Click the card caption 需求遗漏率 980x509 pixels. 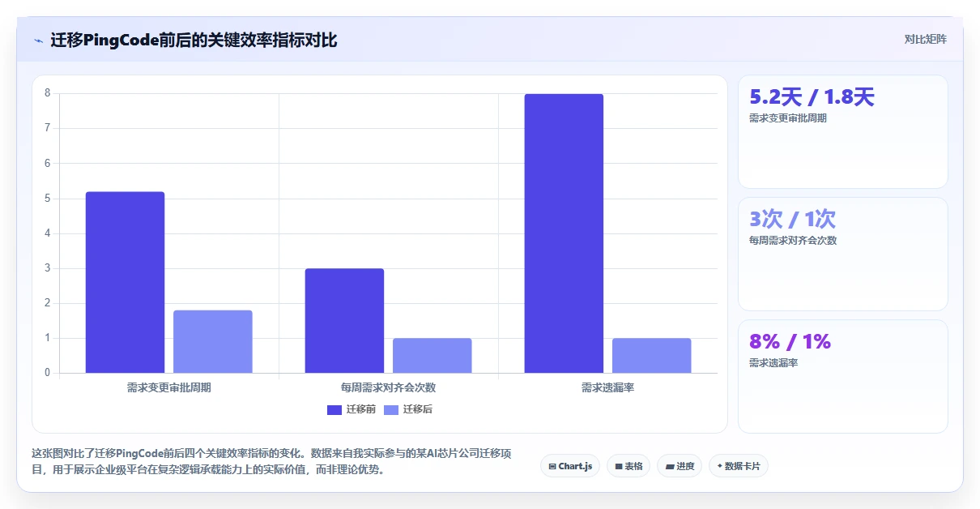point(773,363)
